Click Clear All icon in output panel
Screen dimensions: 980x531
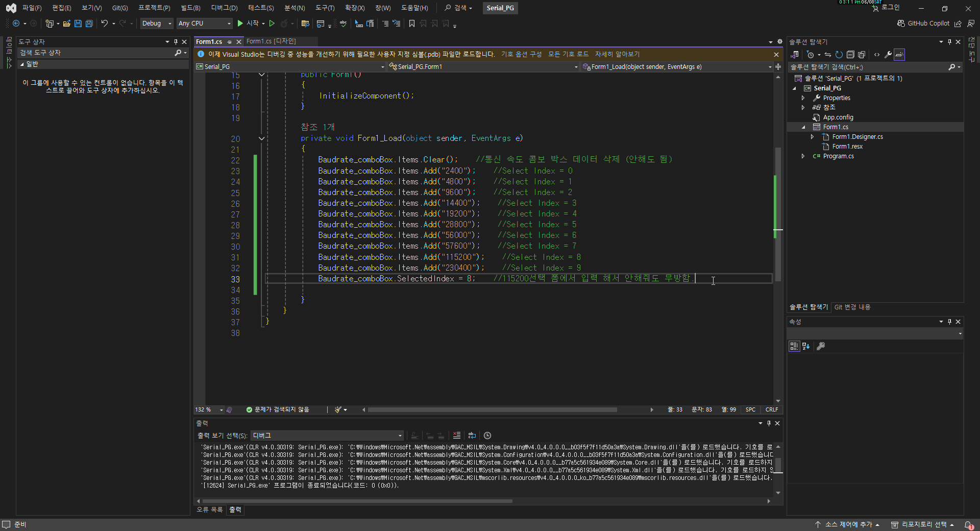click(457, 436)
